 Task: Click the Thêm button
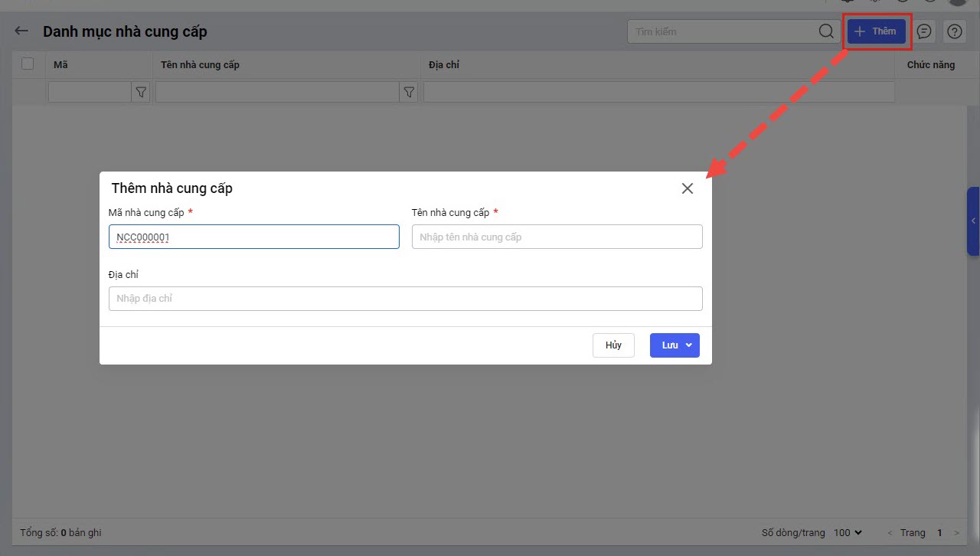pos(876,31)
